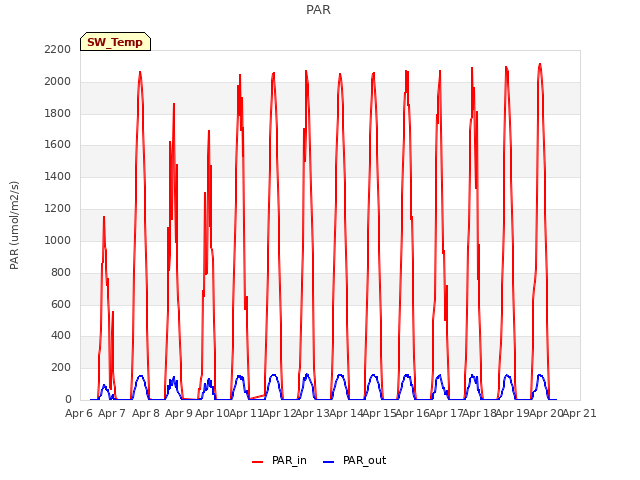Click the Apr 19 x-axis label

[x=513, y=413]
